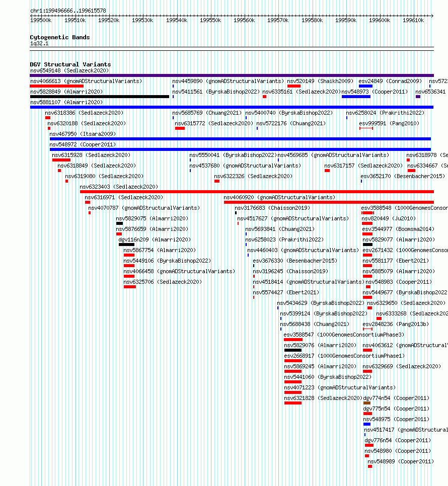Screen dimensions: 448x486
Task: Click blue bar under nsv548975 (Cooper2011)
Action: click(x=367, y=424)
